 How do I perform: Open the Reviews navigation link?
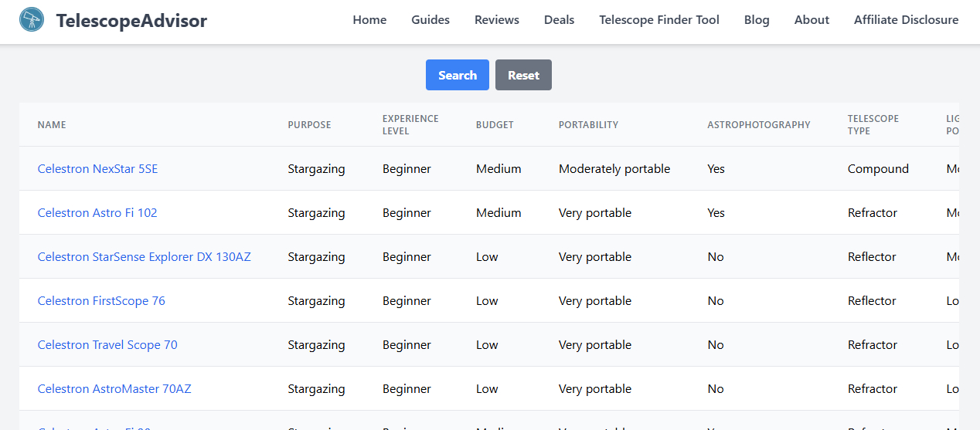[x=497, y=20]
